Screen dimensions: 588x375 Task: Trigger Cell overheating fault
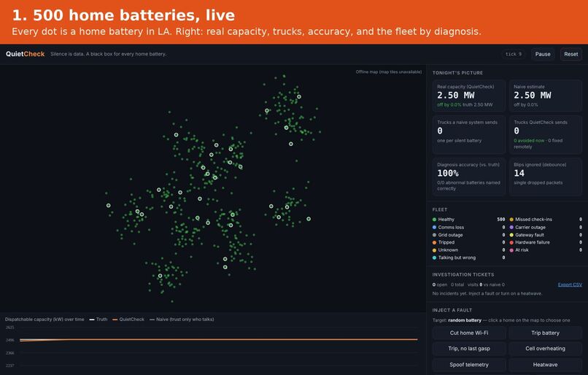pyautogui.click(x=545, y=349)
